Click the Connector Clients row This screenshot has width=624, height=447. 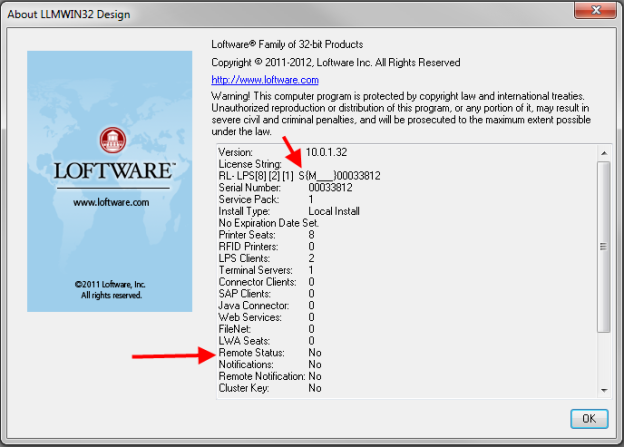(x=267, y=282)
